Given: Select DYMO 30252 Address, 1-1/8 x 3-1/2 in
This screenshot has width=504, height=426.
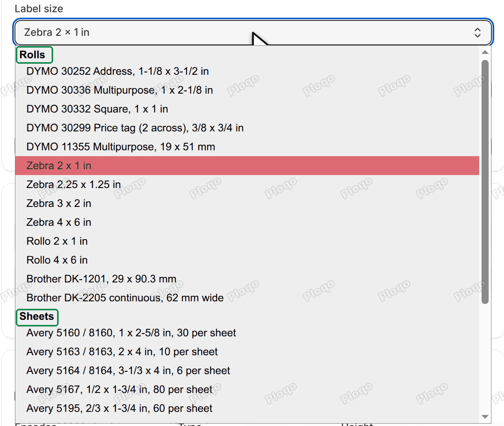Looking at the screenshot, I should (x=247, y=71).
